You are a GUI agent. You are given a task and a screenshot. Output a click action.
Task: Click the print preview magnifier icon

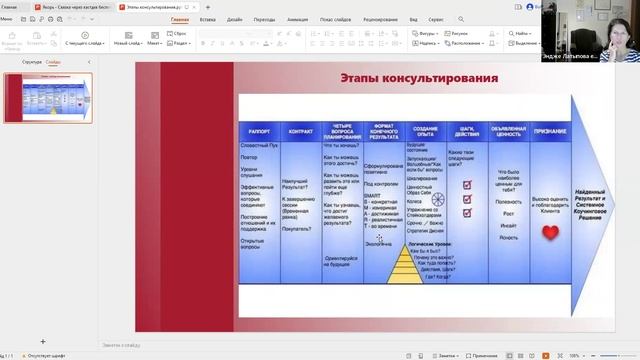pos(60,19)
